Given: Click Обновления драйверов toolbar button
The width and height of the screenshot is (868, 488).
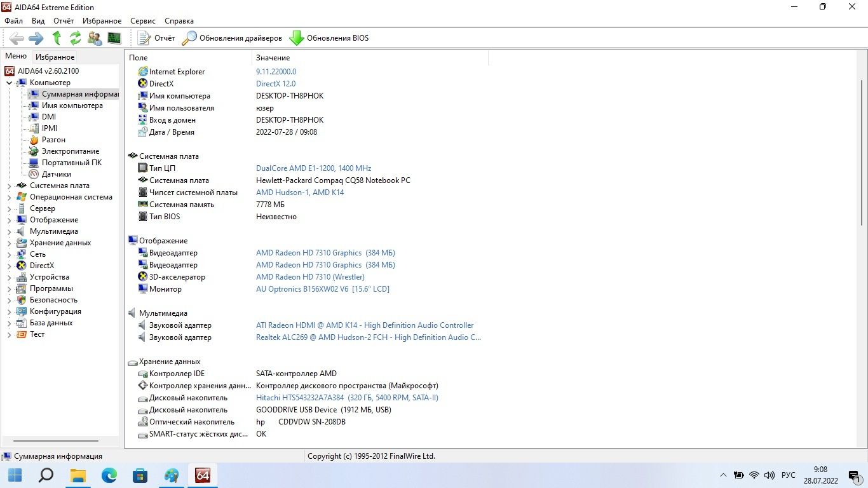Looking at the screenshot, I should click(x=232, y=38).
